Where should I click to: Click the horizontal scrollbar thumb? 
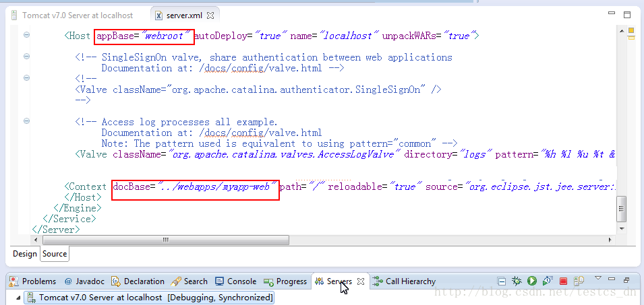pos(166,240)
